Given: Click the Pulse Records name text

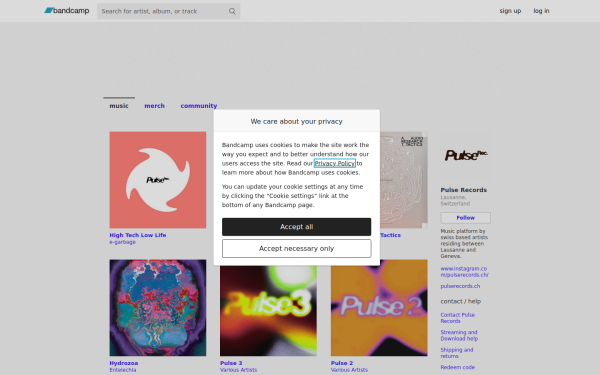Looking at the screenshot, I should (464, 190).
